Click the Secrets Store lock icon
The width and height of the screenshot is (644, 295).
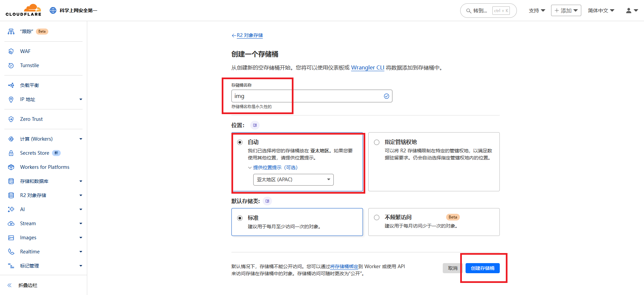coord(11,153)
